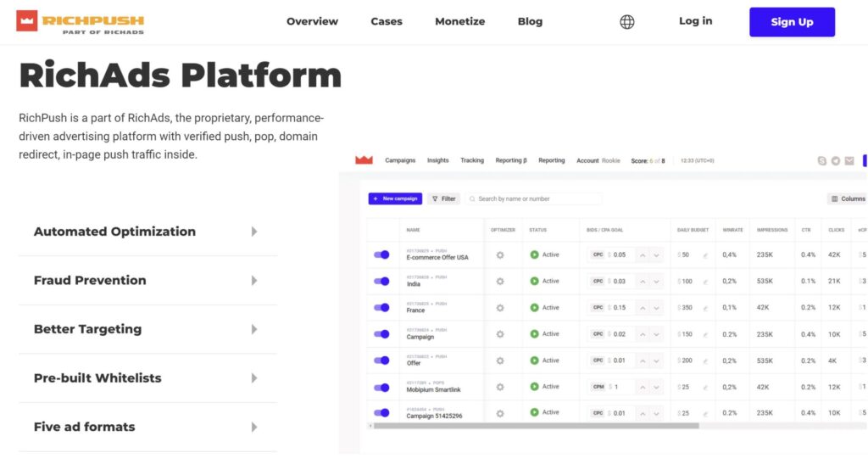
Task: Edit daily budget pencil for E-commerce Offer USA
Action: [x=705, y=256]
